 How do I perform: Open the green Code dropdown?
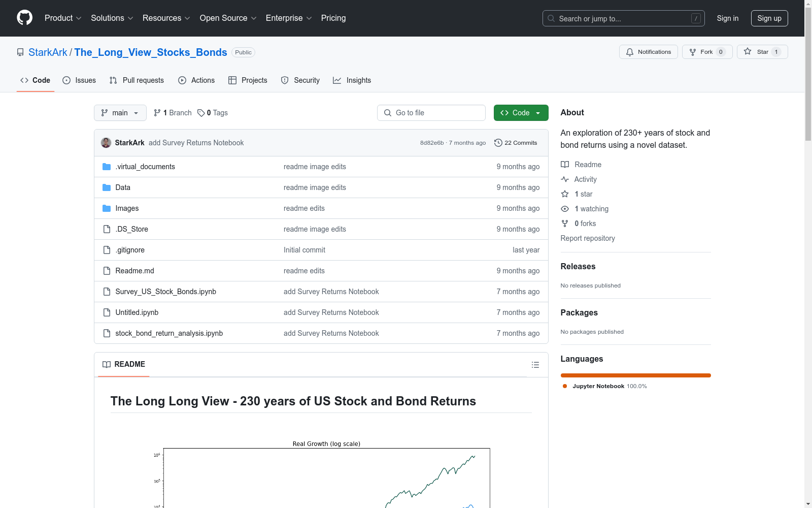(x=521, y=113)
